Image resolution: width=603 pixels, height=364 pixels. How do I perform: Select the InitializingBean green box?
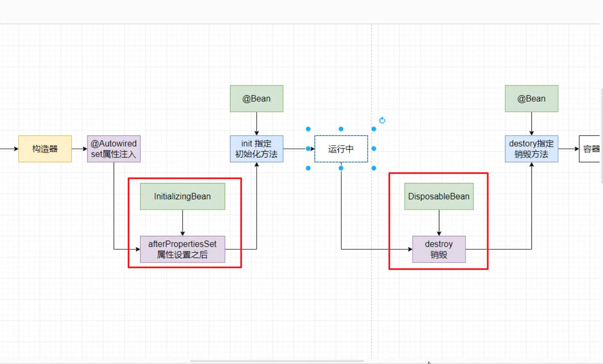coord(182,197)
